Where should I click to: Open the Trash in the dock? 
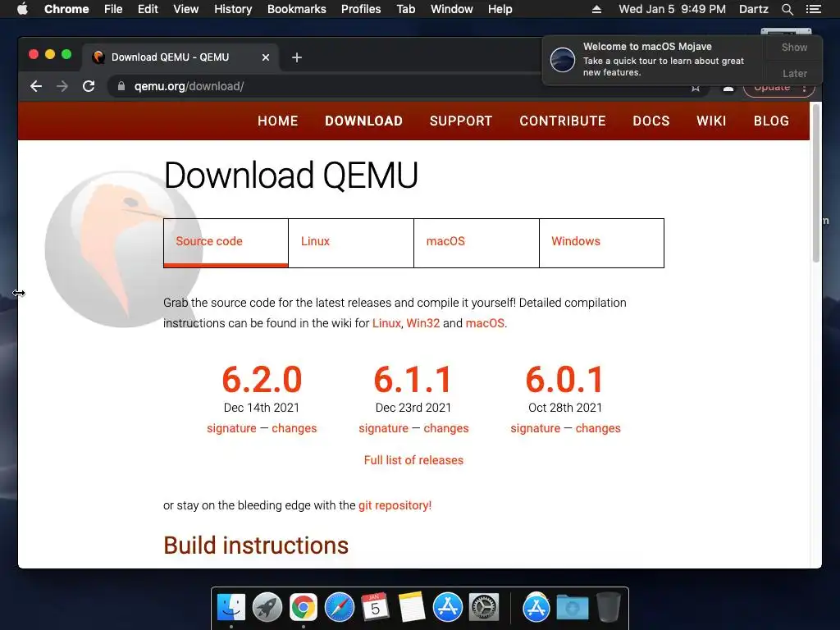[609, 608]
